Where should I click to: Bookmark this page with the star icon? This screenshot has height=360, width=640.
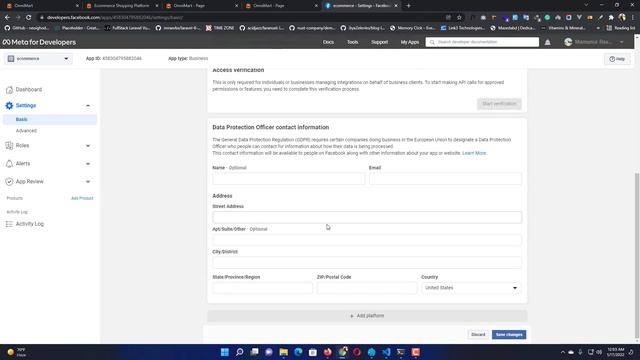pos(459,18)
